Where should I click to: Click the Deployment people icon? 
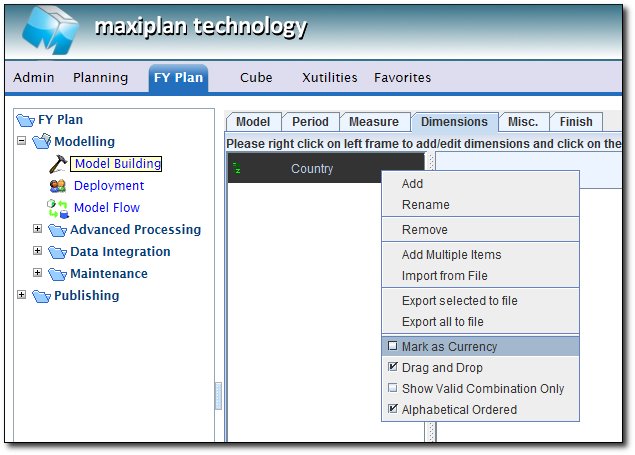coord(58,186)
